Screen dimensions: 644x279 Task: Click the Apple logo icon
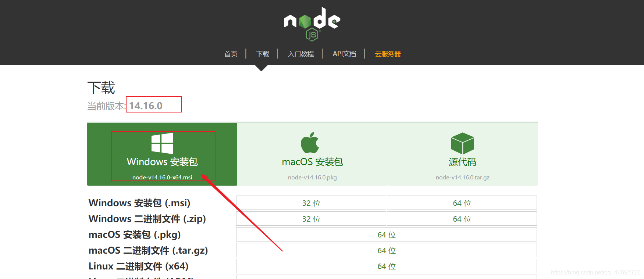pyautogui.click(x=310, y=143)
